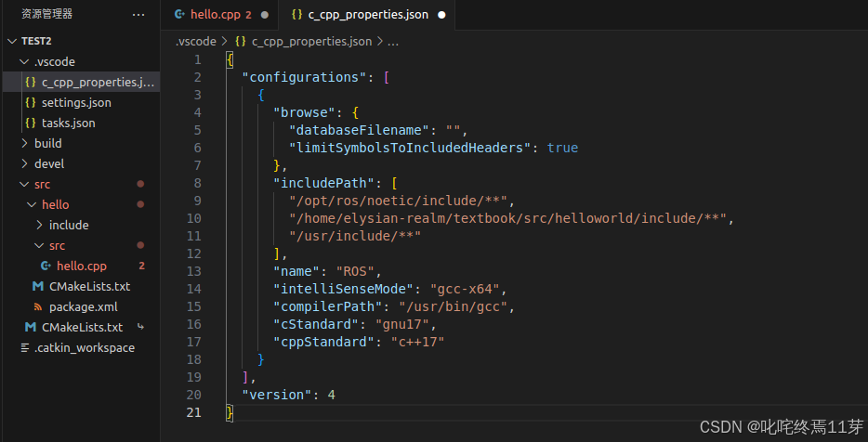This screenshot has width=868, height=442.
Task: Click line number 13 in the gutter
Action: (x=193, y=272)
